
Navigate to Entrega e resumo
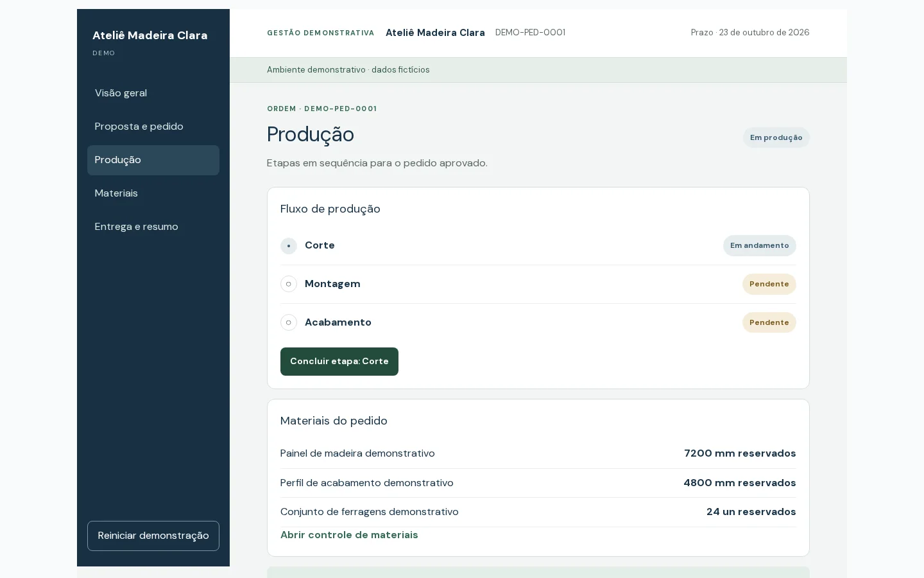pyautogui.click(x=153, y=227)
